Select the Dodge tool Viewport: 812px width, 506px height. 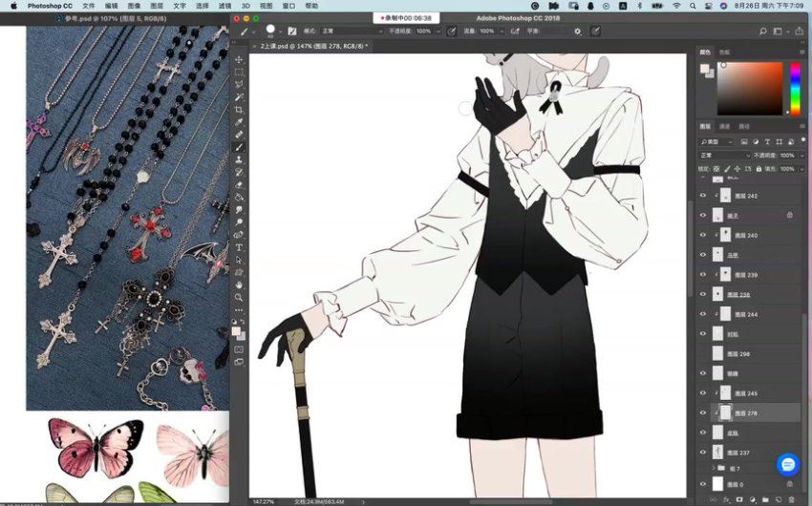coord(239,221)
